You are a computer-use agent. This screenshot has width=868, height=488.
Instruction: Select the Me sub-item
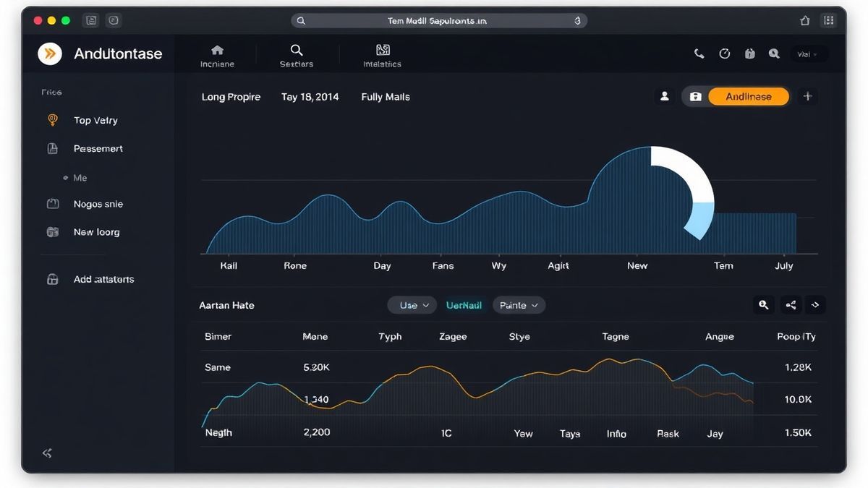tap(80, 178)
